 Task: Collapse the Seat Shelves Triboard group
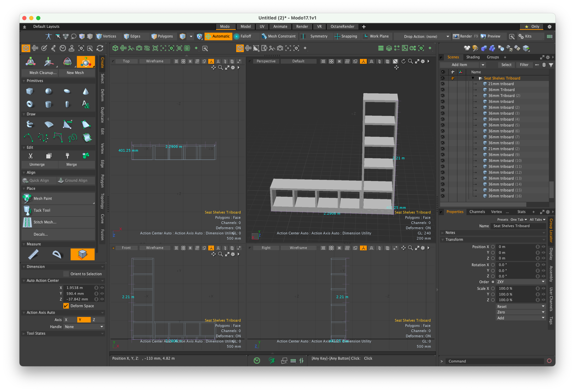pyautogui.click(x=473, y=78)
